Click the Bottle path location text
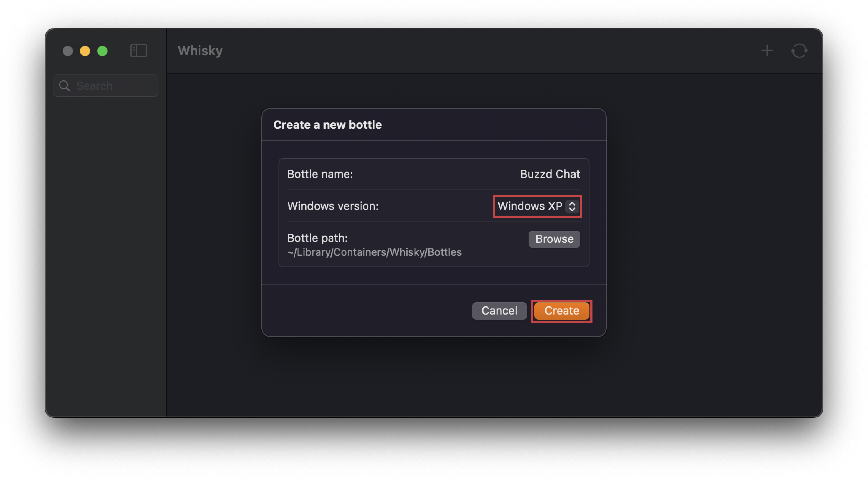 pyautogui.click(x=374, y=252)
